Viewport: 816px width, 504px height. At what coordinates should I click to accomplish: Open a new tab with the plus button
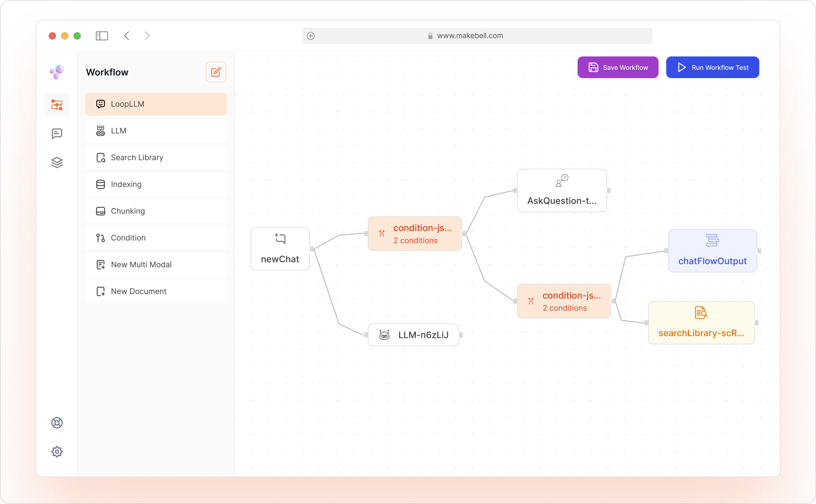point(311,36)
